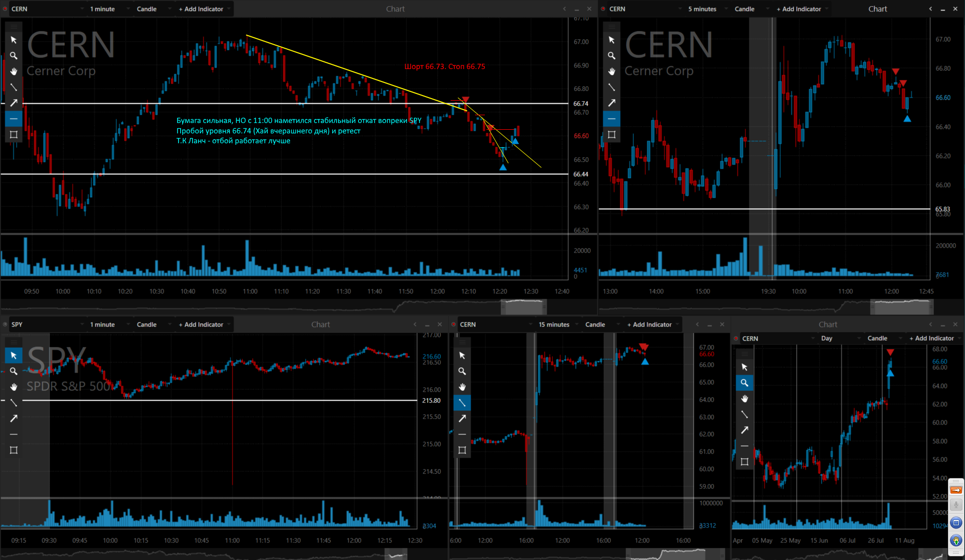Select the horizontal line tool in CERN 5 minutes chart
This screenshot has width=965, height=560.
[612, 119]
